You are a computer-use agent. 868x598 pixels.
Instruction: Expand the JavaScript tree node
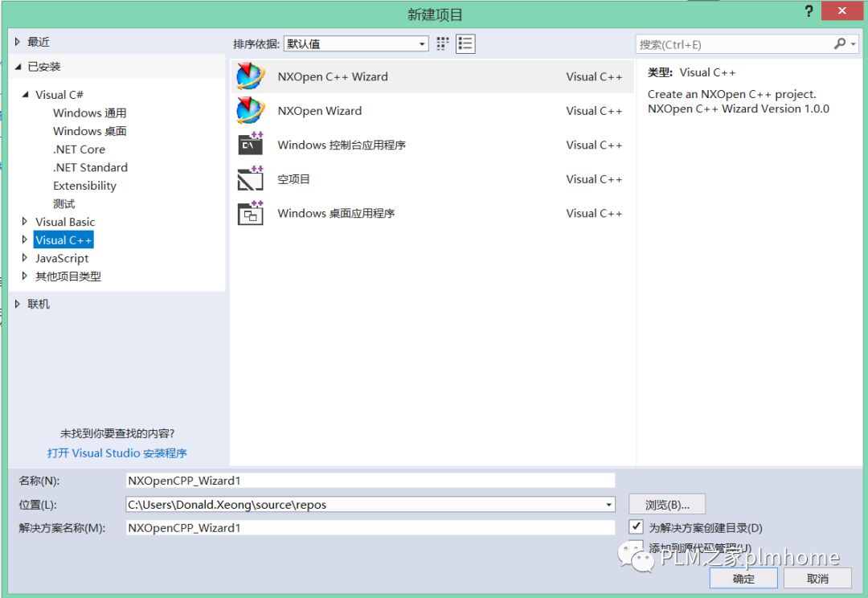[x=24, y=258]
